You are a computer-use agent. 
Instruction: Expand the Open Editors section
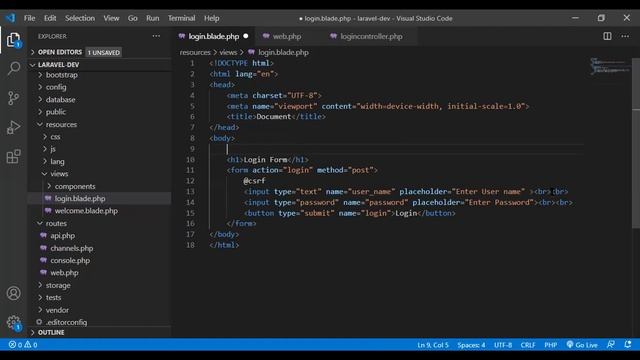point(60,52)
